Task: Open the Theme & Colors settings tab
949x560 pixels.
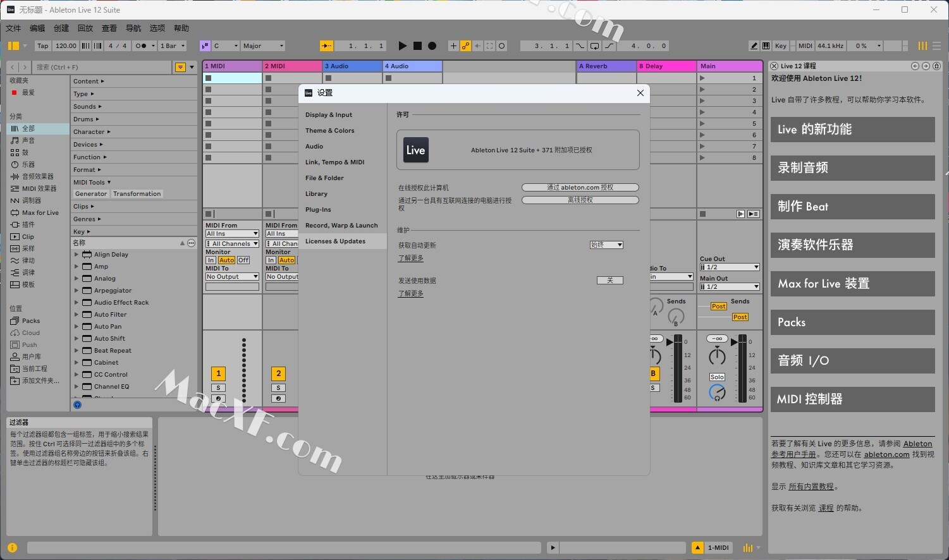Action: (329, 130)
